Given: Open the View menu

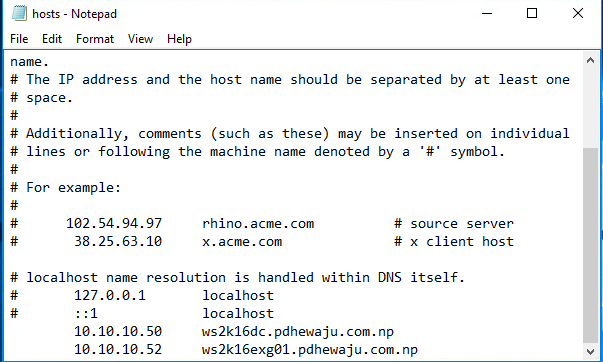Looking at the screenshot, I should [x=140, y=39].
